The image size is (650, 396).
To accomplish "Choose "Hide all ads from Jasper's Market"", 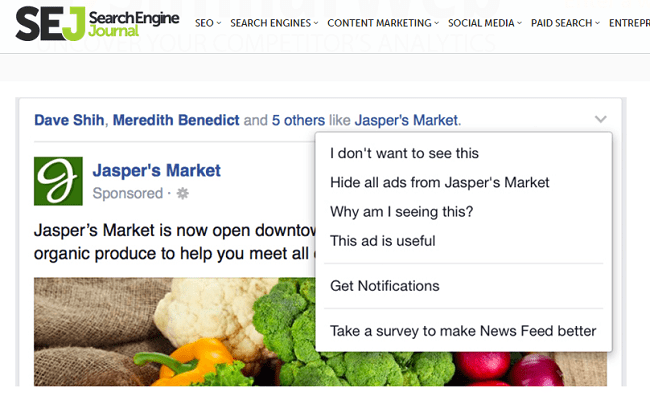I will click(x=439, y=182).
